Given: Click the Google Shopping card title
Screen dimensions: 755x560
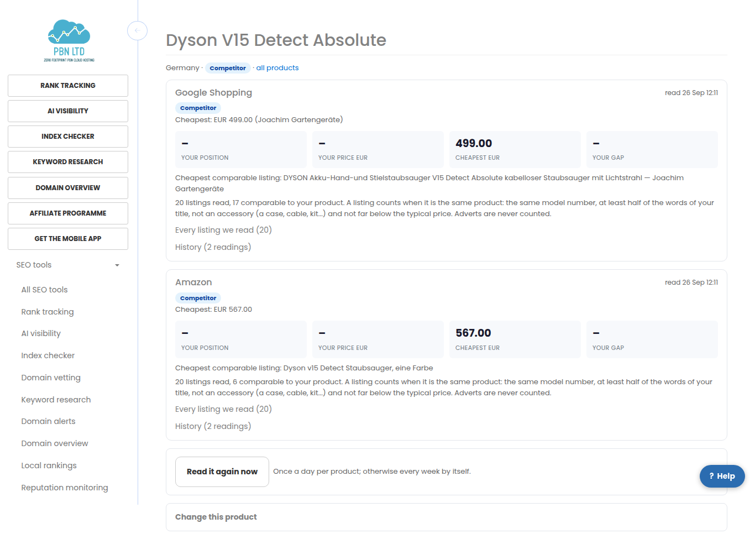Looking at the screenshot, I should [213, 93].
